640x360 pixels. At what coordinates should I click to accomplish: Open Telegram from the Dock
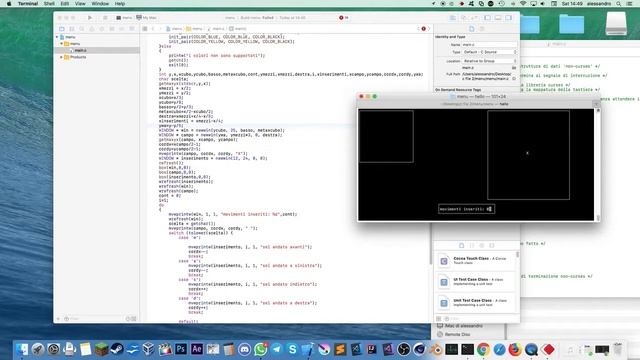coord(276,349)
